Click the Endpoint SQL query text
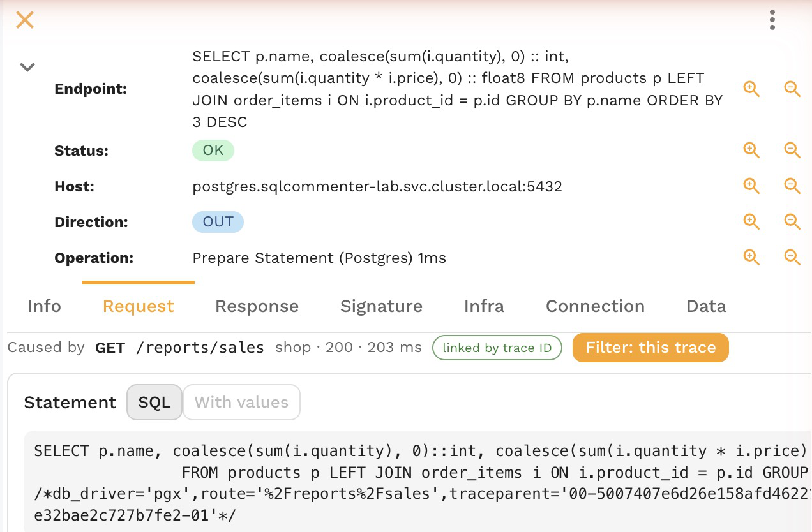The image size is (812, 532). (457, 89)
